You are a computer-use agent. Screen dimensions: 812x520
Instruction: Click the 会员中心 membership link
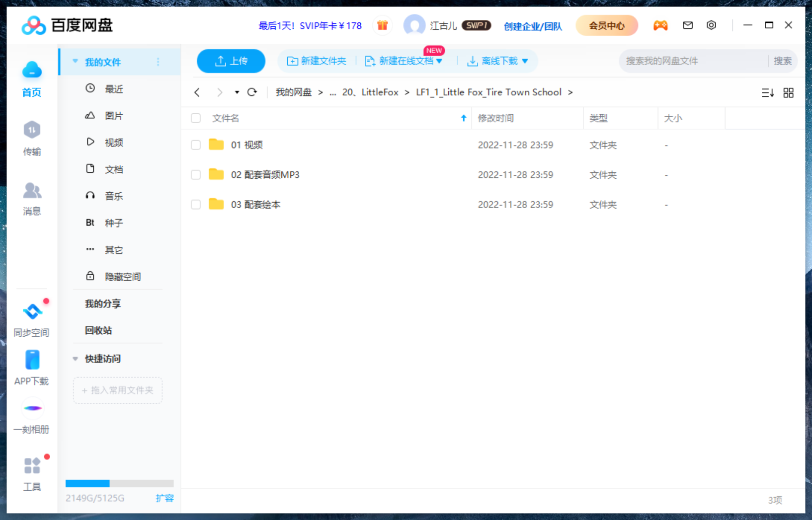(x=606, y=25)
